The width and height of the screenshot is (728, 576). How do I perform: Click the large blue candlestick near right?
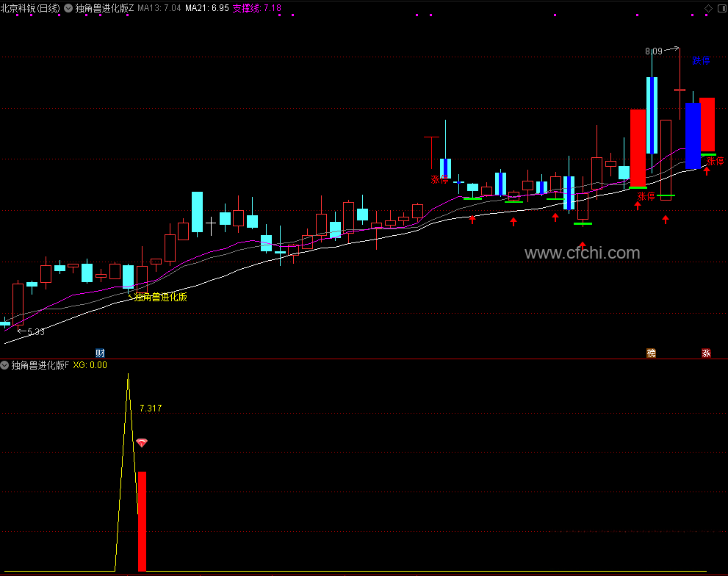(x=693, y=136)
